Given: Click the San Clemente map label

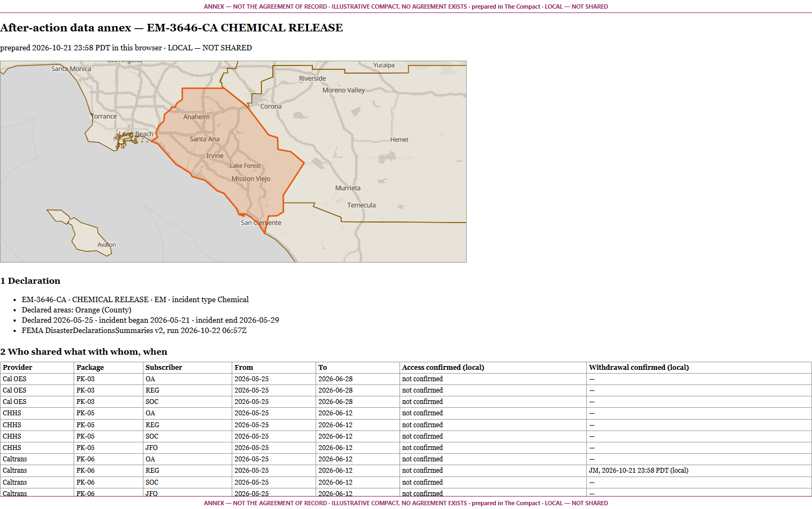Looking at the screenshot, I should pyautogui.click(x=261, y=223).
